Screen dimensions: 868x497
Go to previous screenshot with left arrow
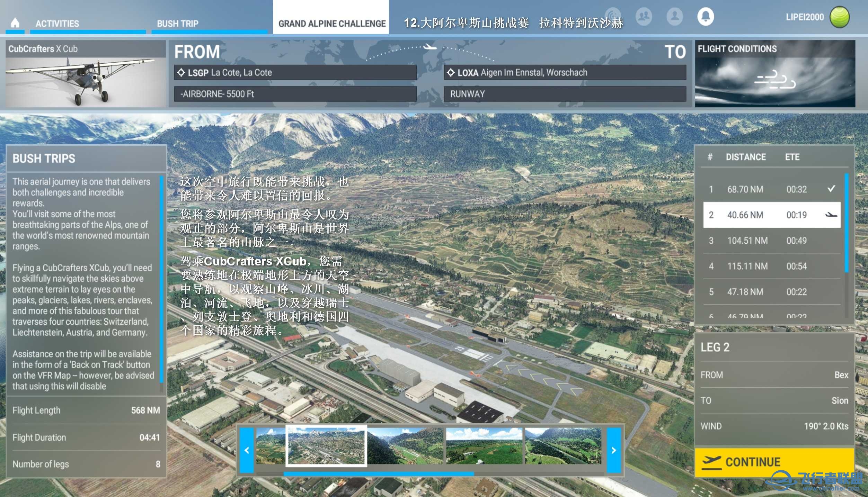[247, 450]
